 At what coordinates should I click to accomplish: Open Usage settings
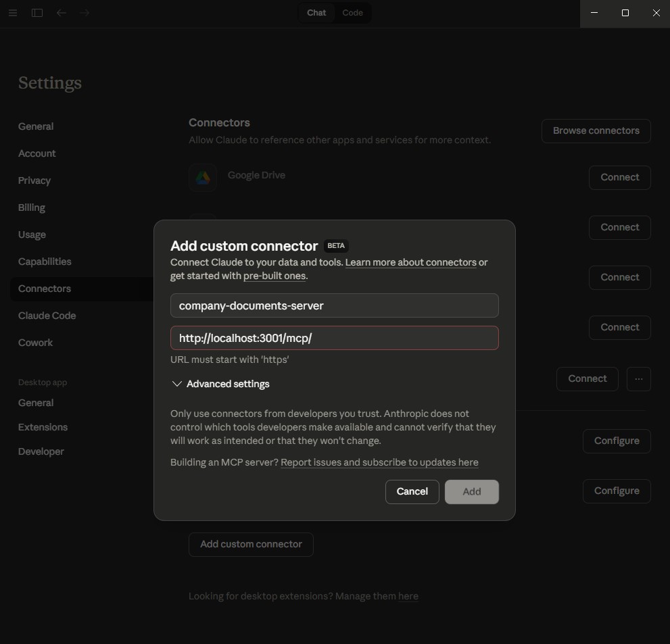(x=32, y=234)
